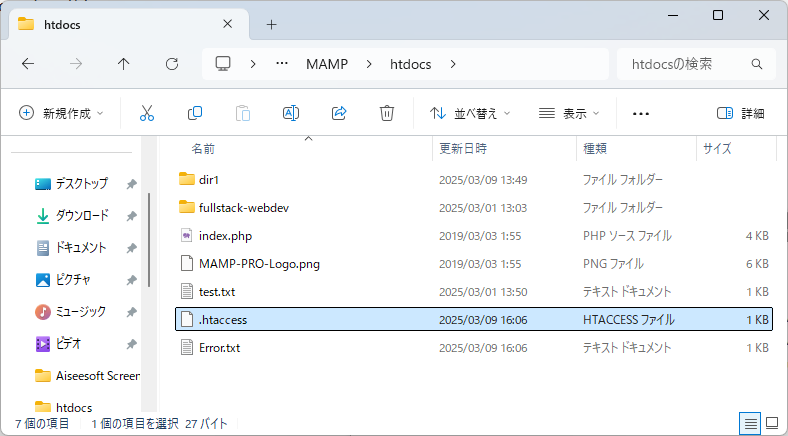Image resolution: width=788 pixels, height=436 pixels.
Task: Click the Paste clipboard icon
Action: pos(243,114)
